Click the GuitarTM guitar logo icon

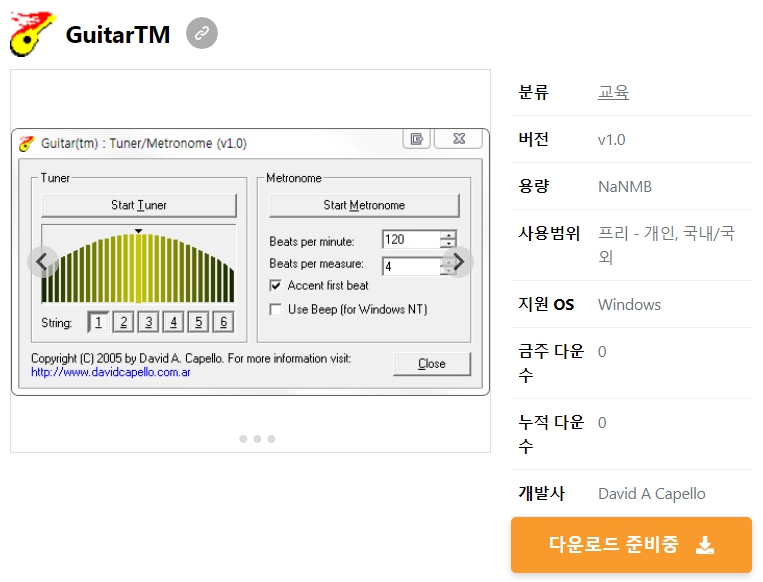click(x=33, y=34)
